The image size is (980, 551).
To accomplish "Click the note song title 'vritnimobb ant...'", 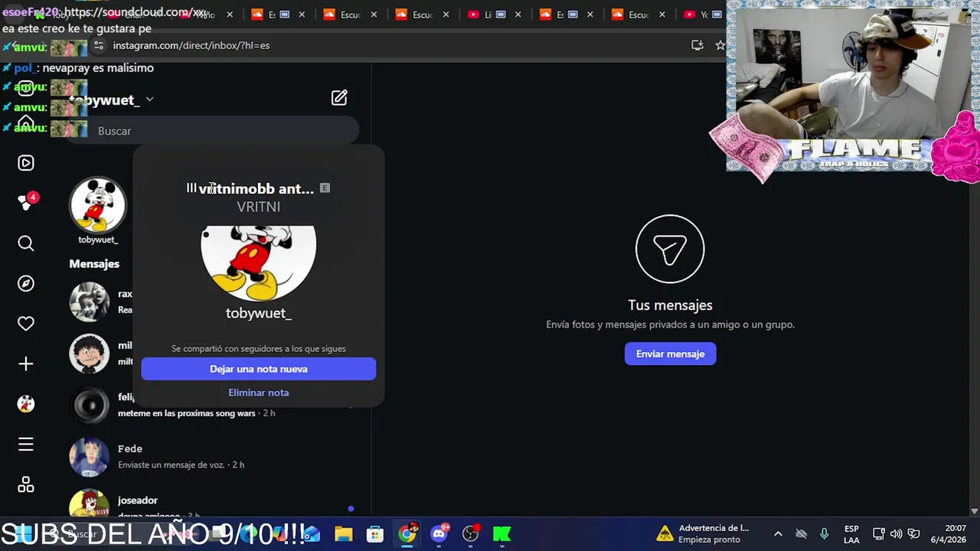I will pyautogui.click(x=256, y=188).
